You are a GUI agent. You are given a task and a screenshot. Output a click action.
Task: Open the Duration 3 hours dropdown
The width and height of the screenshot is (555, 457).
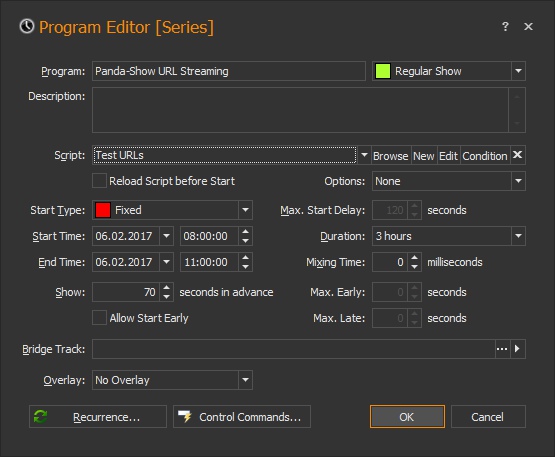click(518, 236)
